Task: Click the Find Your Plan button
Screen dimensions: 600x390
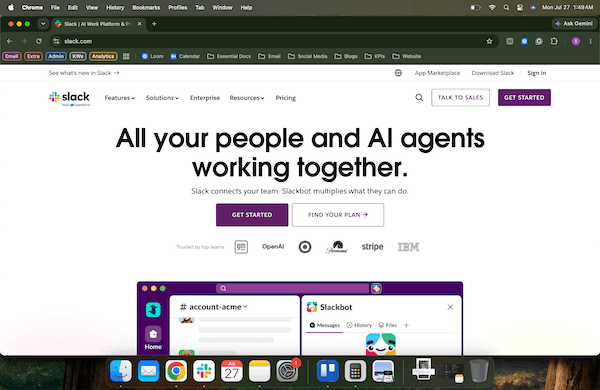Action: tap(338, 215)
